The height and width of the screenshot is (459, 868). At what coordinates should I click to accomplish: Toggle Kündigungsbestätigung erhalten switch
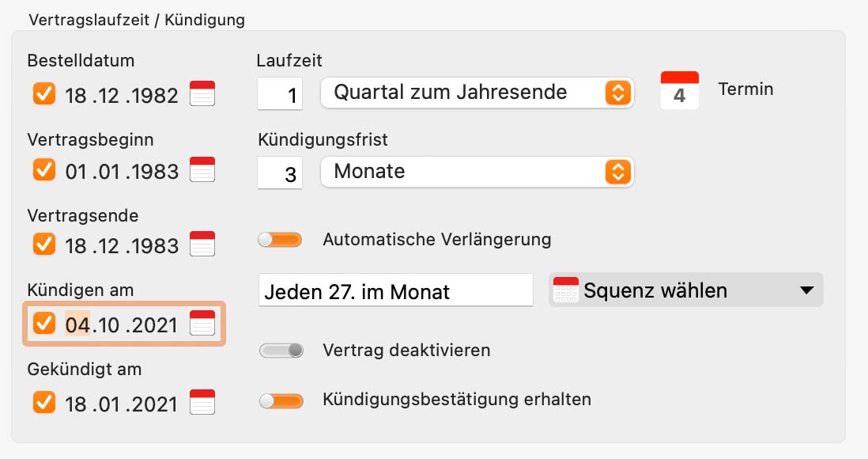tap(281, 400)
